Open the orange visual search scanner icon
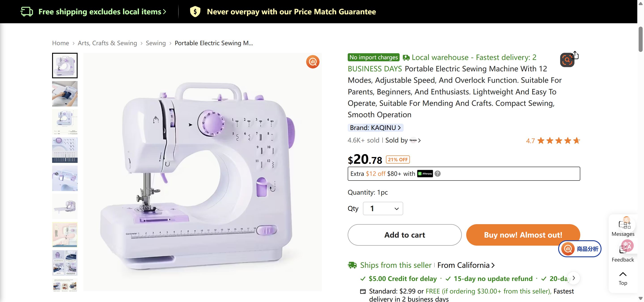The width and height of the screenshot is (644, 302). click(x=567, y=60)
